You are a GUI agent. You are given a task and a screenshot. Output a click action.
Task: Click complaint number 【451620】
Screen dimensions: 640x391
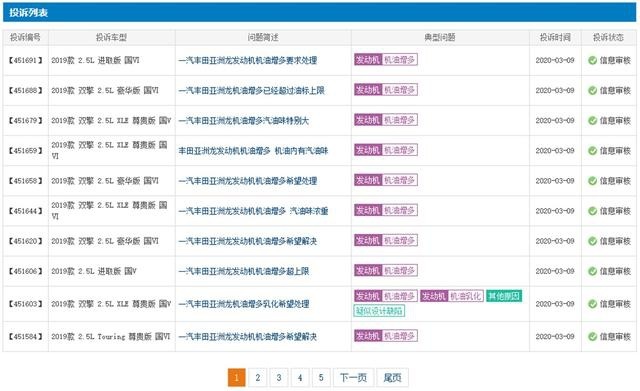(x=25, y=241)
